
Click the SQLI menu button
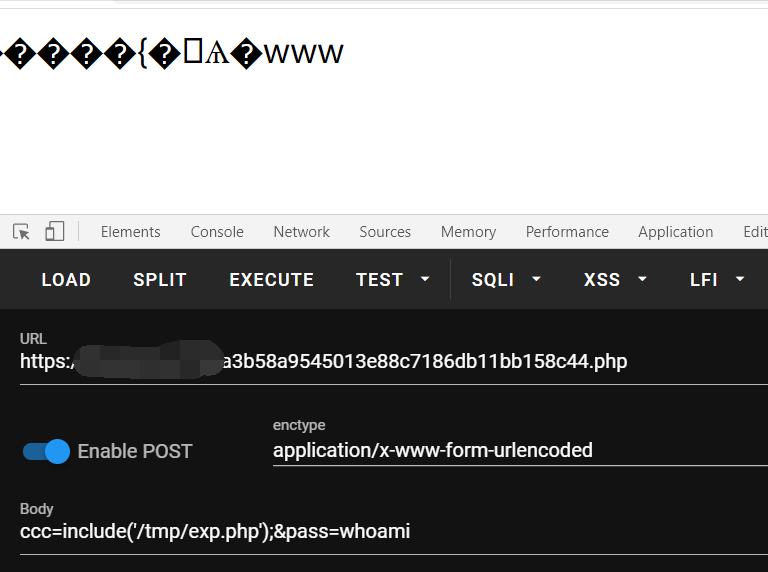pyautogui.click(x=493, y=280)
